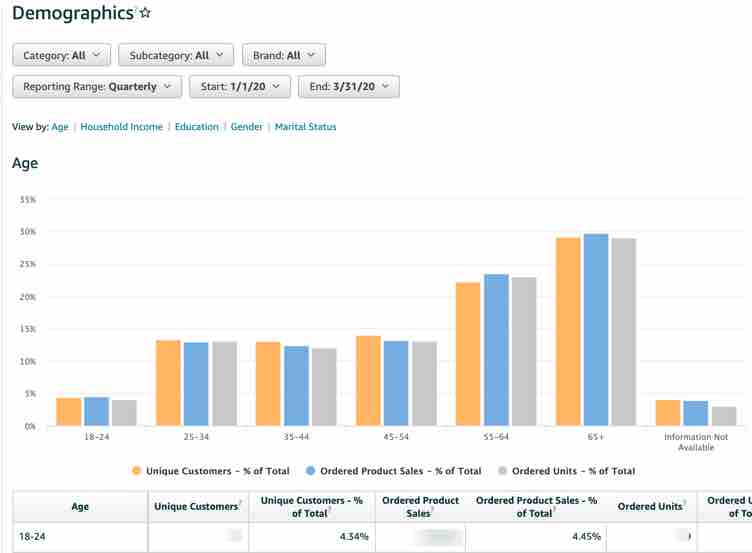Click the favorite star next to Demographics
This screenshot has width=752, height=553.
click(x=146, y=14)
